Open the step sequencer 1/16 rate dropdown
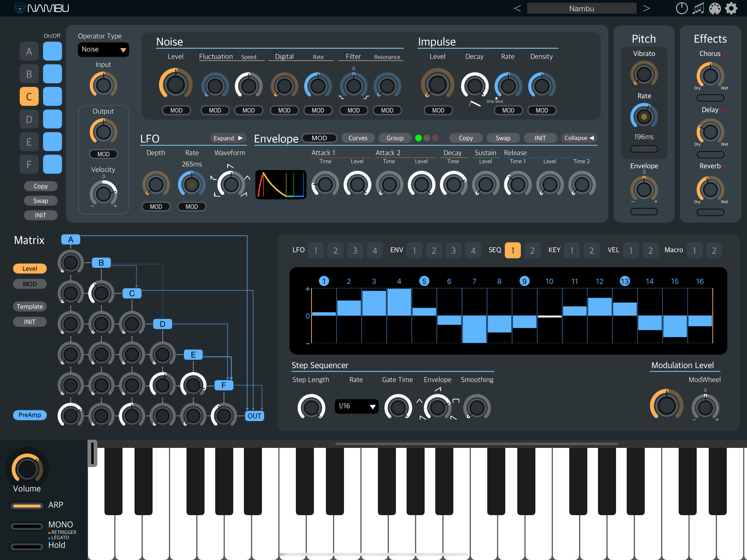747x560 pixels. [x=356, y=406]
